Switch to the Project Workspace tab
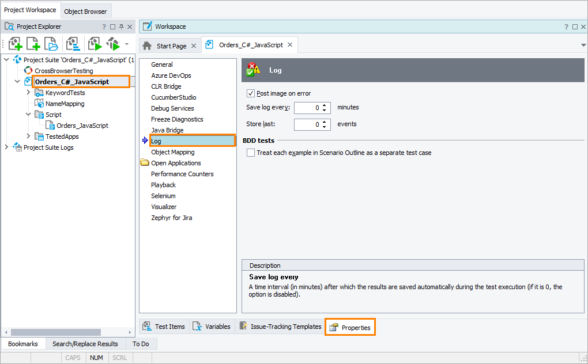Image resolution: width=588 pixels, height=364 pixels. [30, 10]
